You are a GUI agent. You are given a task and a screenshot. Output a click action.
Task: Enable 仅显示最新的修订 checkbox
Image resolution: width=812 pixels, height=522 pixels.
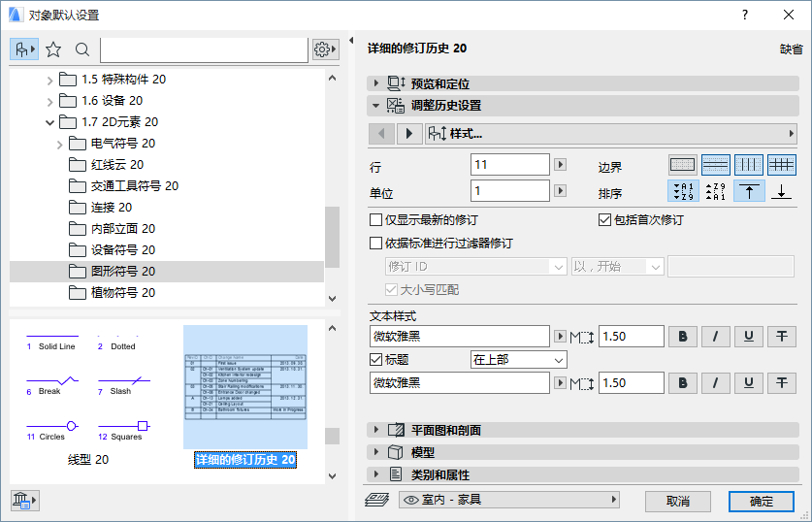click(x=376, y=220)
